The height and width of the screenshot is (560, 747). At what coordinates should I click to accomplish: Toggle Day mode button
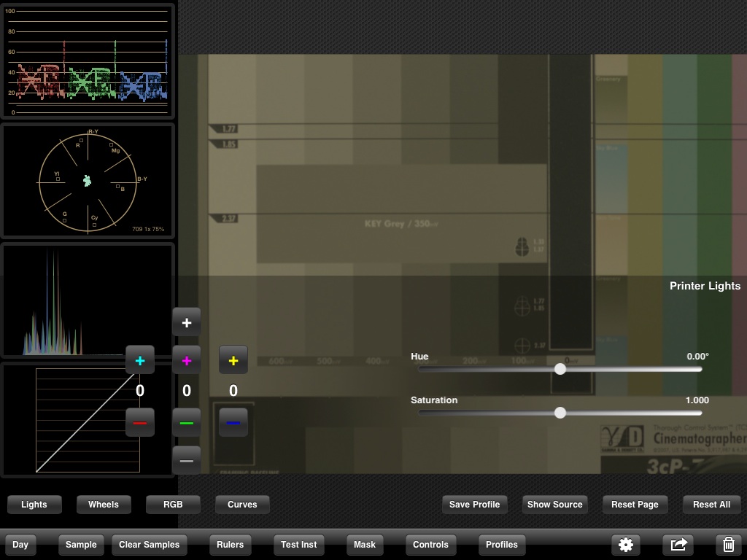tap(20, 544)
